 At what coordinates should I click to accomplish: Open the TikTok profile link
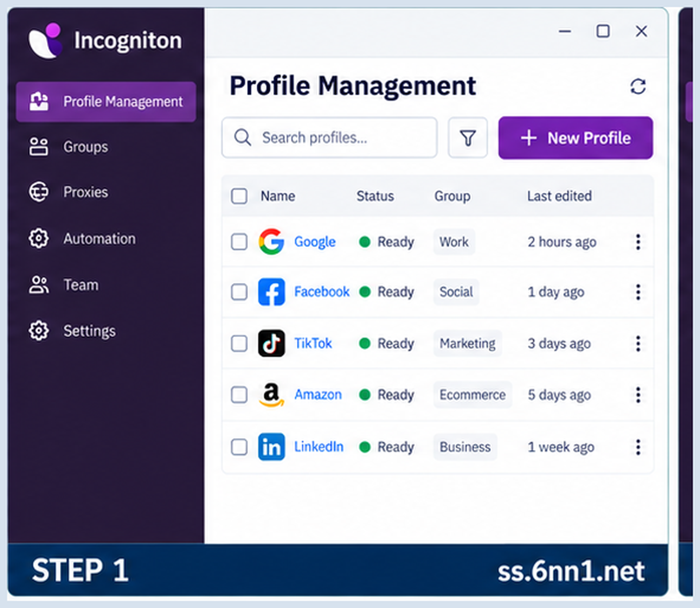313,343
